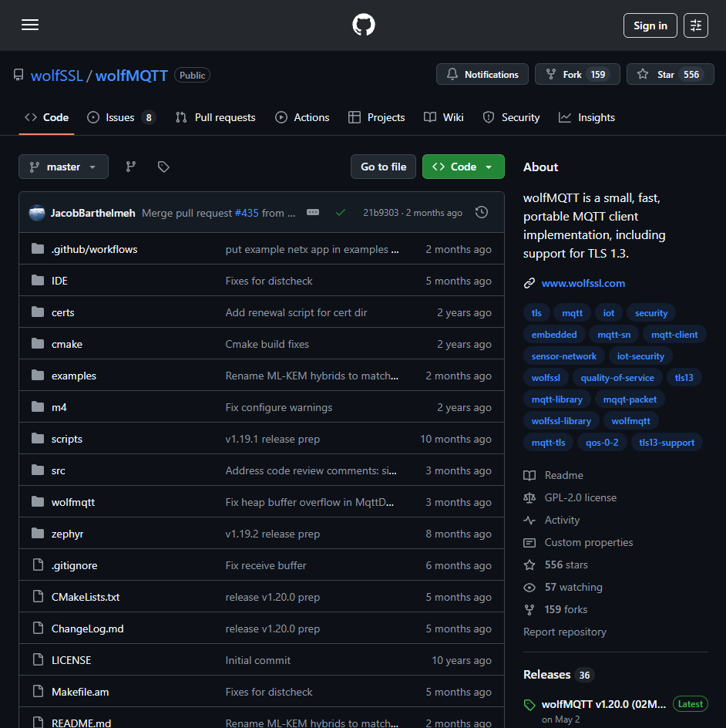Open the src folder
This screenshot has width=726, height=728.
click(58, 470)
